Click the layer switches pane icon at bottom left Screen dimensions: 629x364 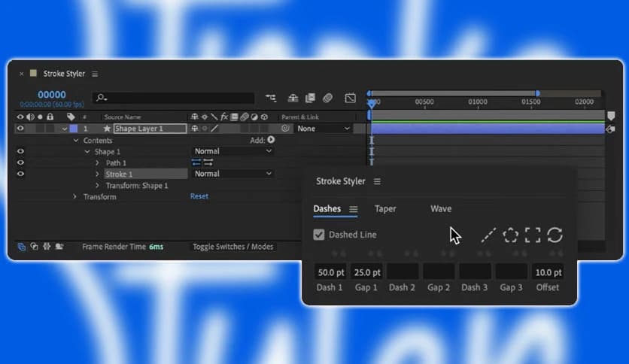pos(22,247)
